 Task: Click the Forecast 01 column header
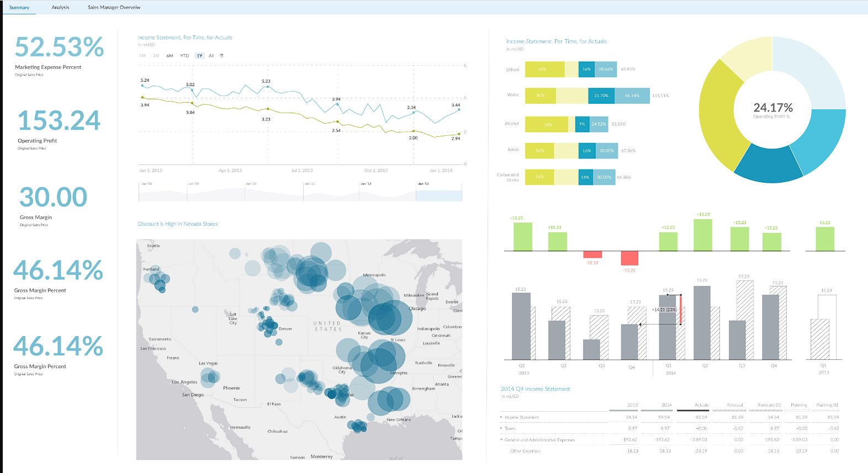[x=769, y=405]
